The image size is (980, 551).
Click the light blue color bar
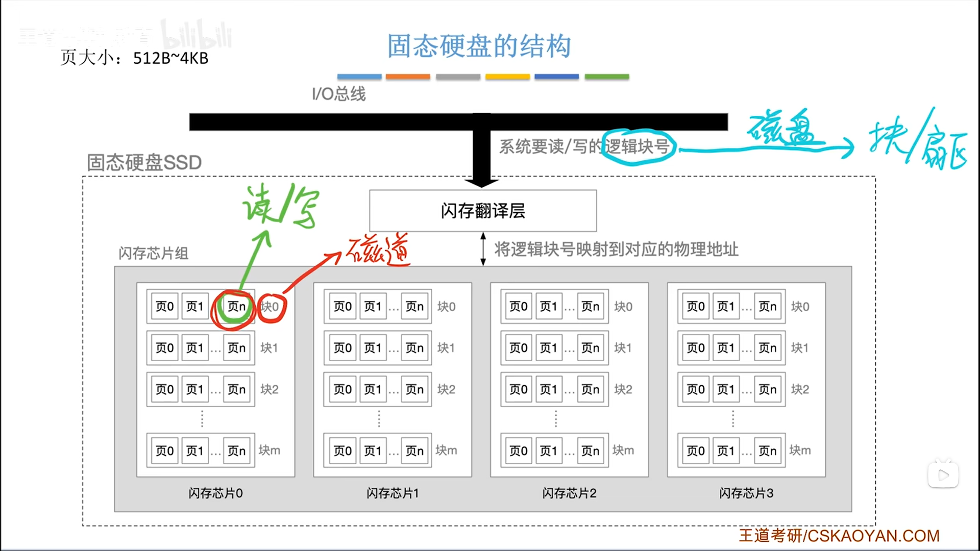359,77
